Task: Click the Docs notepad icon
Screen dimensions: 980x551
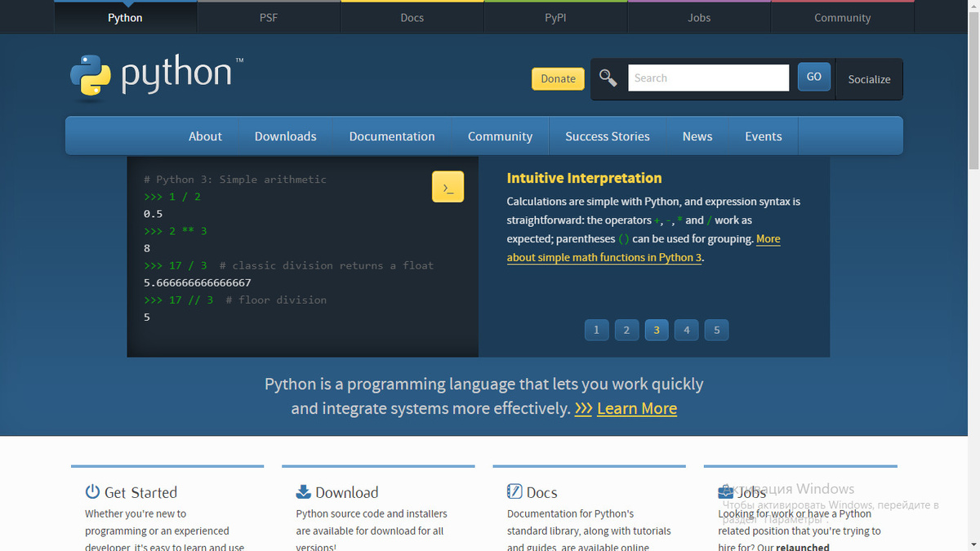Action: click(x=514, y=491)
